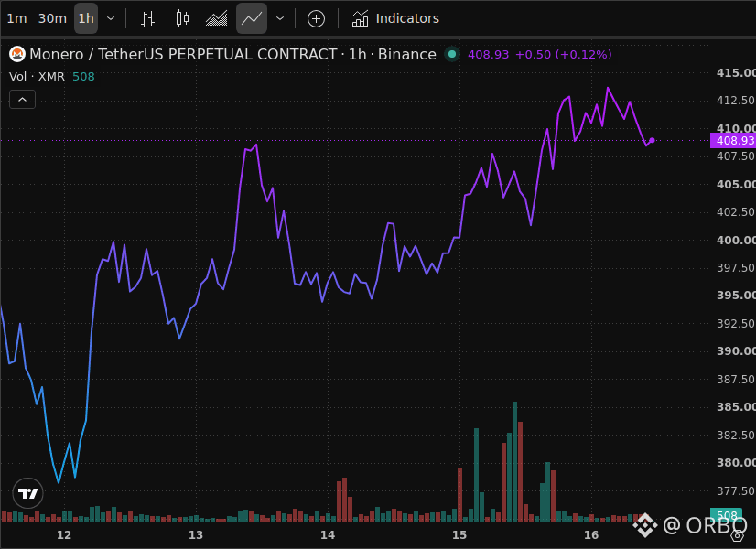Screen dimensions: 756x549
Task: Select the 30m timeframe
Action: coord(52,18)
